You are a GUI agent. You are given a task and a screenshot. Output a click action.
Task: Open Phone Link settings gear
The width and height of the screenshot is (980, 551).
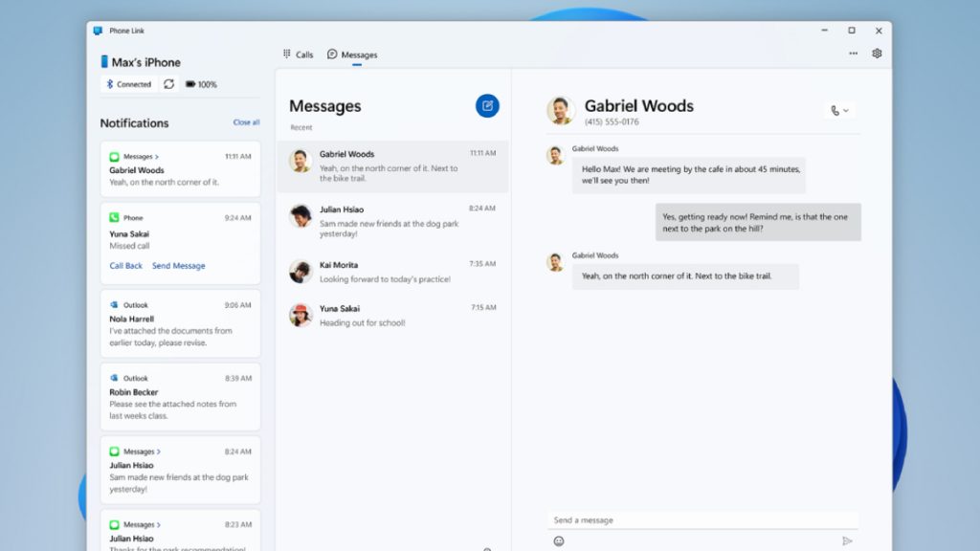coord(877,54)
